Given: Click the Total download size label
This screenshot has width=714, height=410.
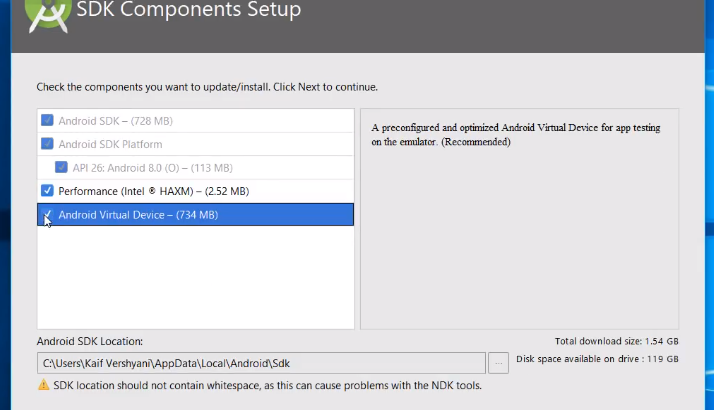Looking at the screenshot, I should 616,341.
